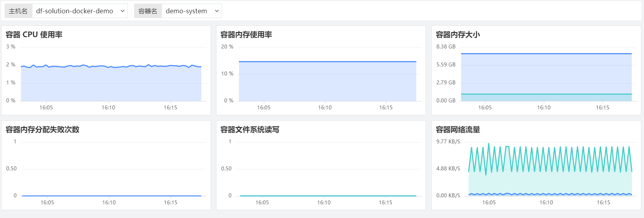Click the 容器内存大小 panel title
This screenshot has width=644, height=218.
coord(458,35)
